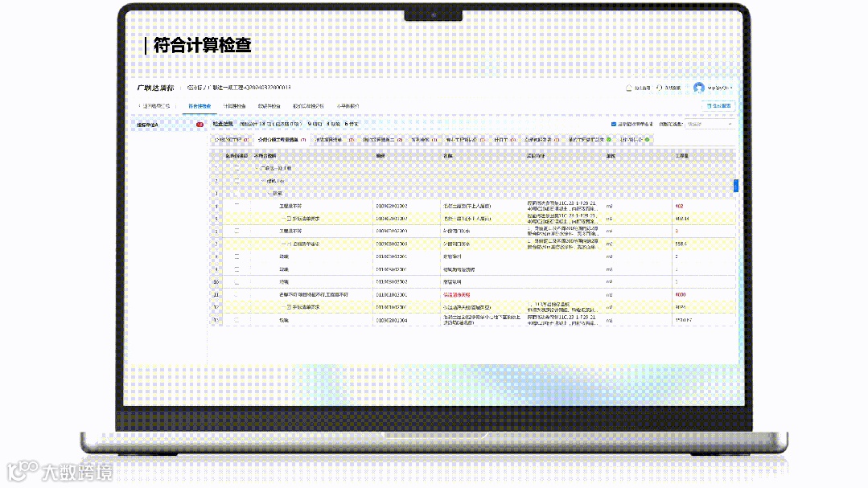Tick the checkbox in table row 2
Image resolution: width=868 pixels, height=488 pixels.
[237, 181]
